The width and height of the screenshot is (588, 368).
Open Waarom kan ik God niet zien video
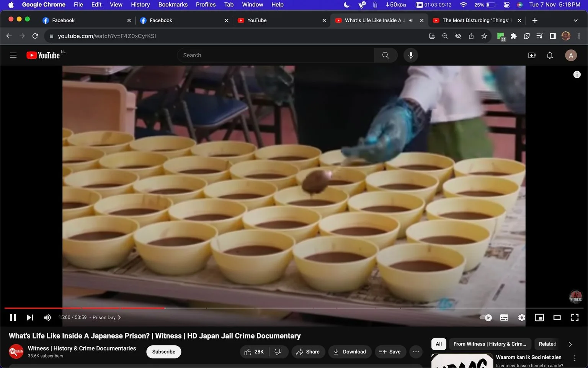pos(529,357)
